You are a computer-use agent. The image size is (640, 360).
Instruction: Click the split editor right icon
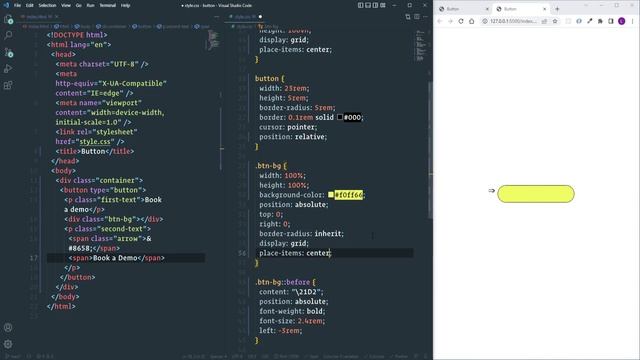(417, 17)
